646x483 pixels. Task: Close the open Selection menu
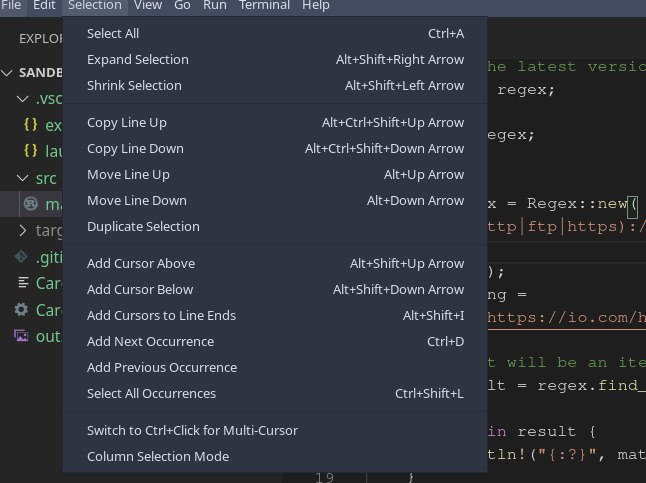[x=95, y=5]
